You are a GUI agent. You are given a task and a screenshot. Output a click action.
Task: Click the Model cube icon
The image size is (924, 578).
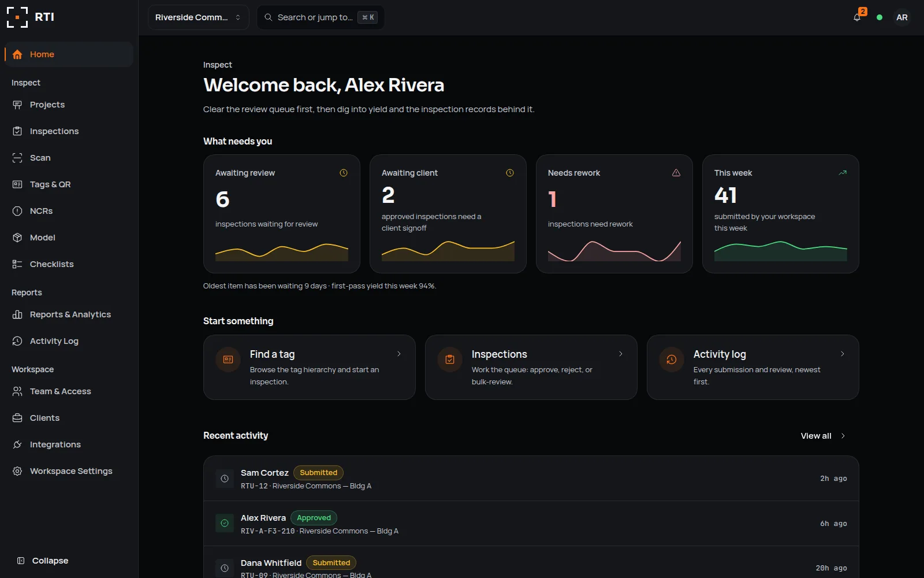[17, 238]
